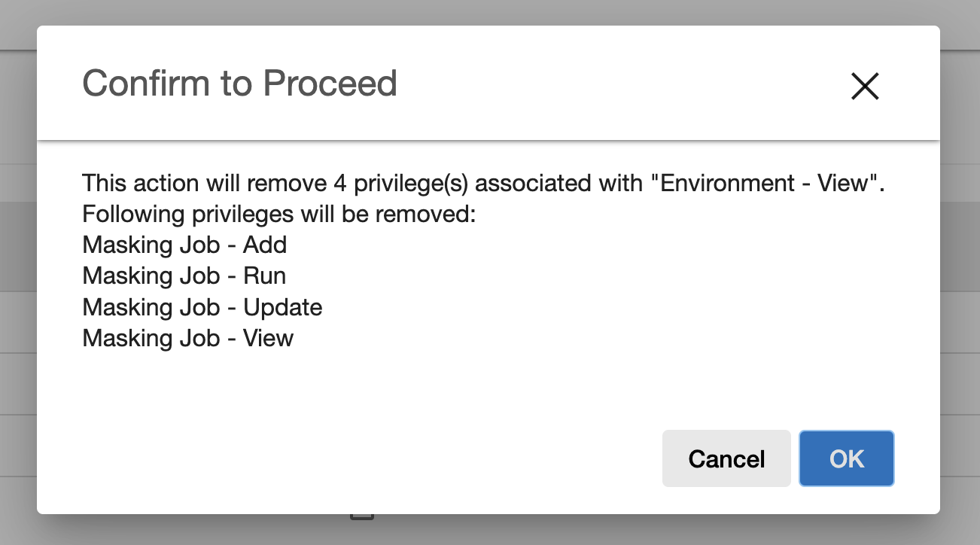Click the "Masking Job - Run" privilege text

coord(184,276)
